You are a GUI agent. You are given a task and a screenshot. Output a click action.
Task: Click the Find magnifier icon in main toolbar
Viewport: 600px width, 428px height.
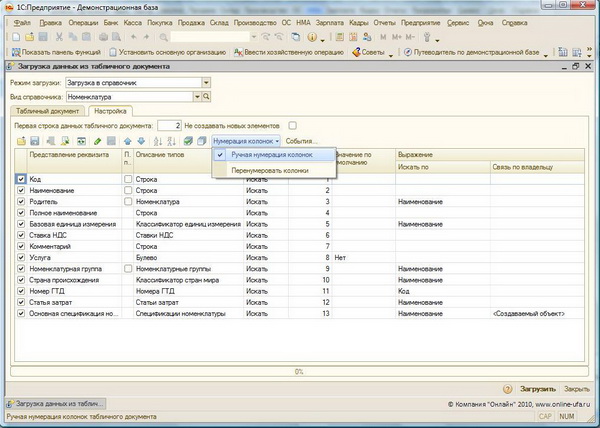[163, 37]
